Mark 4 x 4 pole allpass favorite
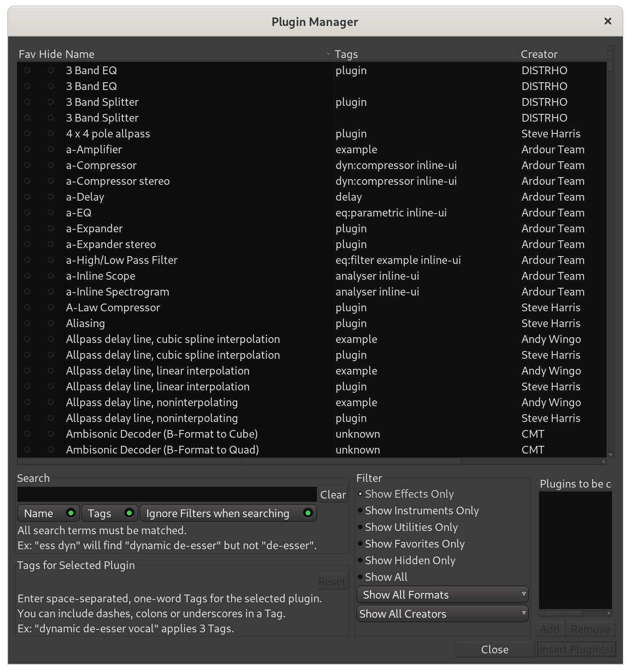The height and width of the screenshot is (672, 631). [27, 134]
